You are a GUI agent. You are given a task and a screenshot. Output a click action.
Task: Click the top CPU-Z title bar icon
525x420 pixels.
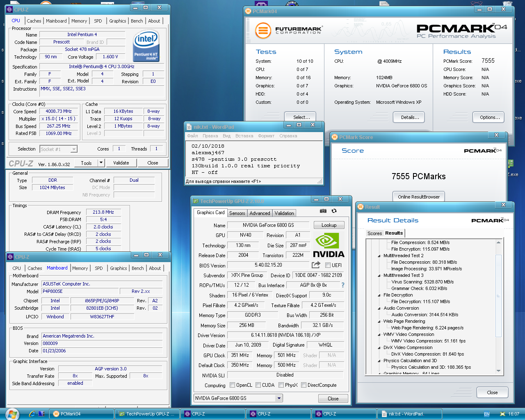[x=10, y=9]
